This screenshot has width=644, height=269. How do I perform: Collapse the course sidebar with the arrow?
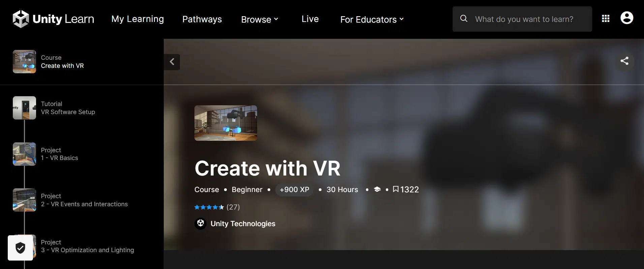tap(172, 62)
